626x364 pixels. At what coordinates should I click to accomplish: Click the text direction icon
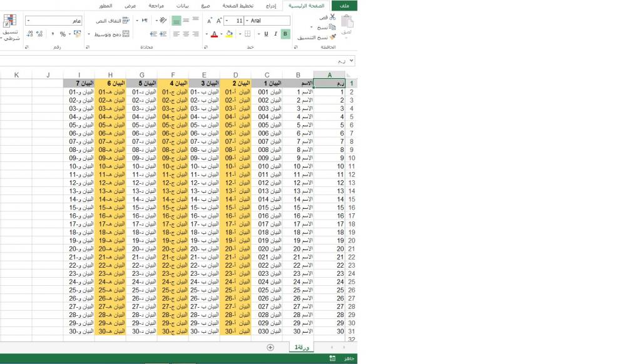145,21
